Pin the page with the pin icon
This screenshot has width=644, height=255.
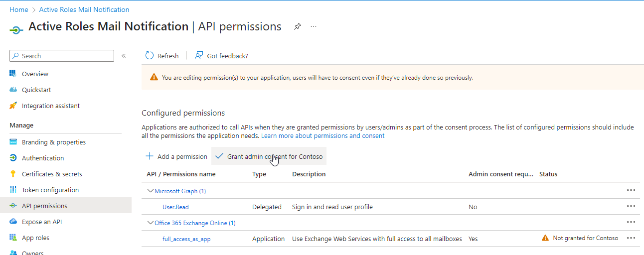297,26
